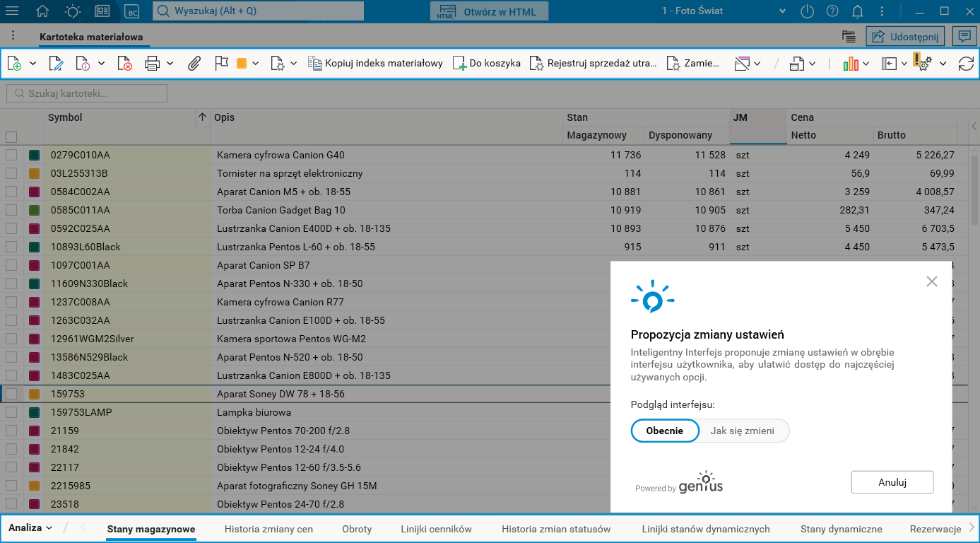980x543 pixels.
Task: Click the new document icon with plus
Action: 14,64
